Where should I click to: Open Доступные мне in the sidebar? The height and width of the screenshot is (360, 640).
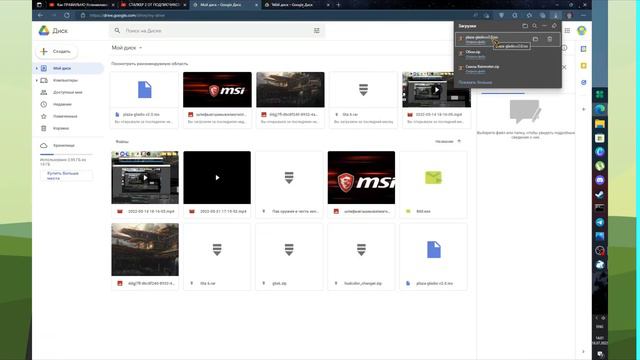click(x=68, y=92)
